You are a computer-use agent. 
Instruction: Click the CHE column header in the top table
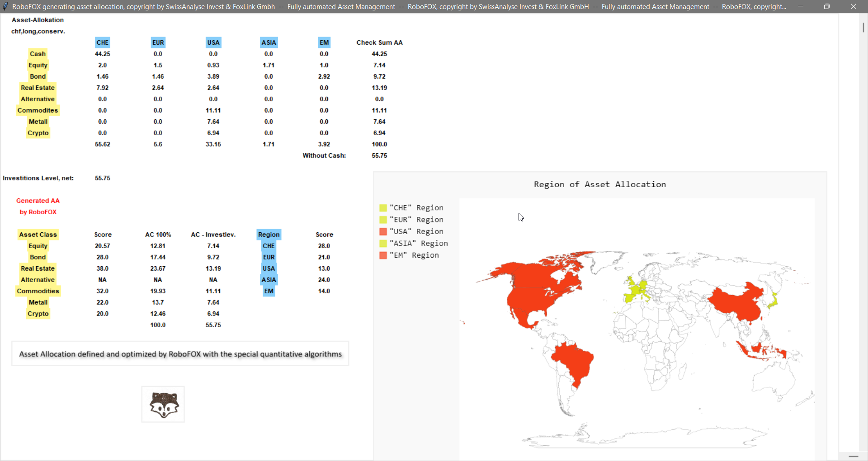(103, 42)
